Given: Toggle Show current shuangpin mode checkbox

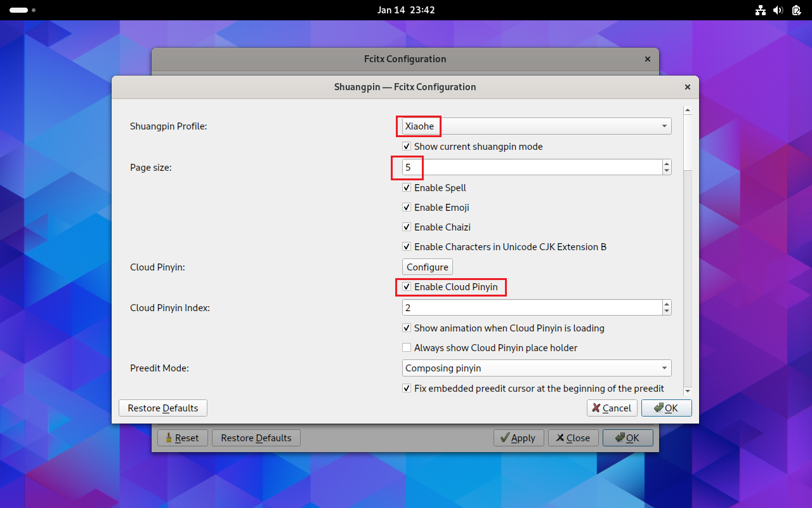Looking at the screenshot, I should (x=473, y=147).
